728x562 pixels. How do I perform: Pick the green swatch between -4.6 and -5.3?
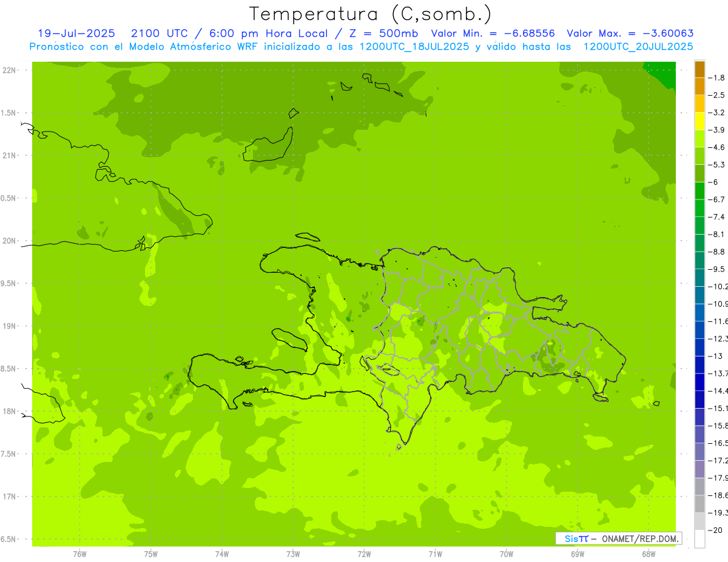coord(699,156)
